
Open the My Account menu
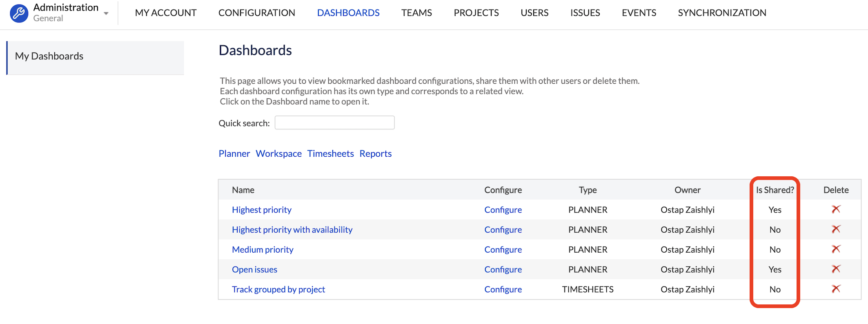pos(166,13)
